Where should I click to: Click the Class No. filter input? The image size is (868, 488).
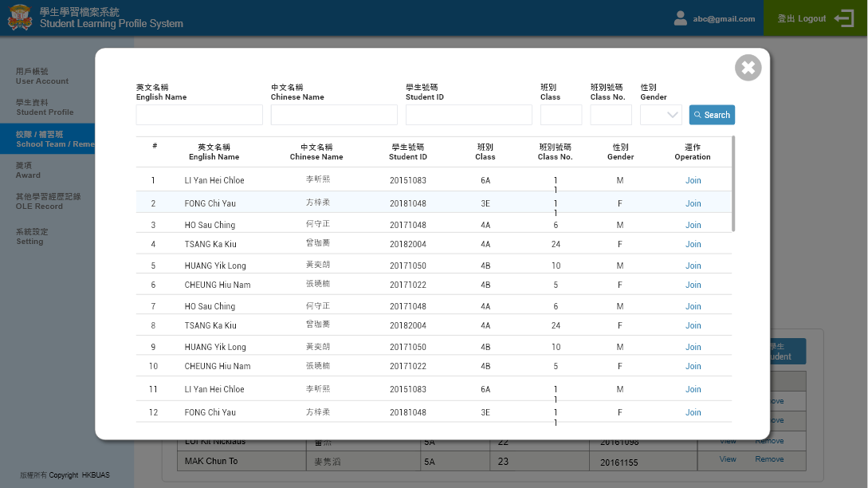point(611,115)
